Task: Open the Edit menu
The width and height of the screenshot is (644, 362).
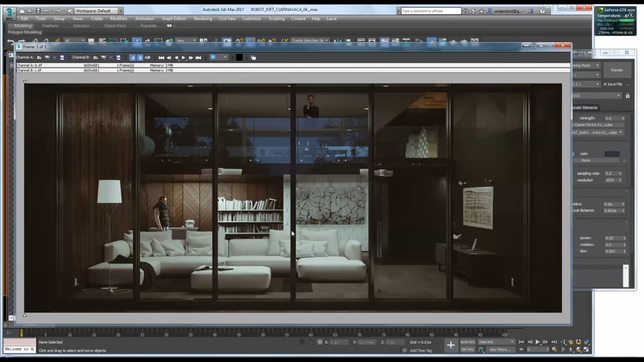Action: pos(25,19)
